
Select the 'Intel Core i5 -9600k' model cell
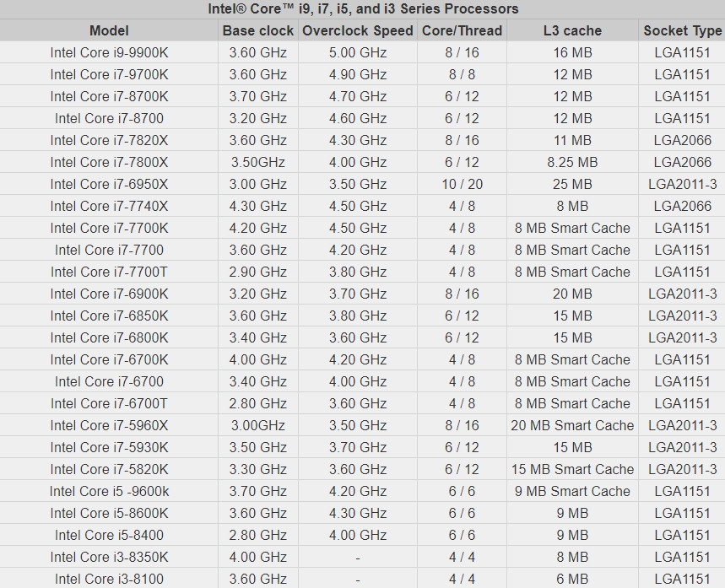109,491
